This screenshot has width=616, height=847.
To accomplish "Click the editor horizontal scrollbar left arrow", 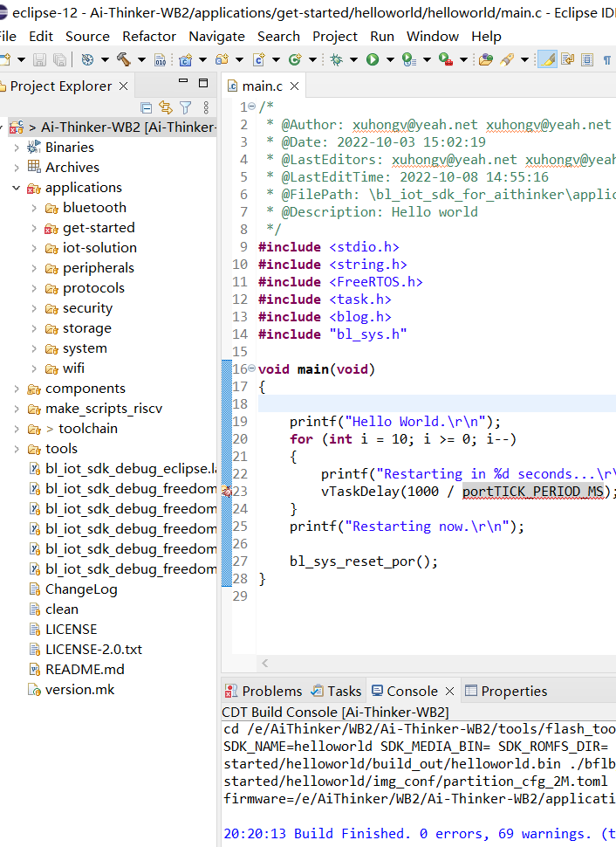I will click(x=265, y=664).
